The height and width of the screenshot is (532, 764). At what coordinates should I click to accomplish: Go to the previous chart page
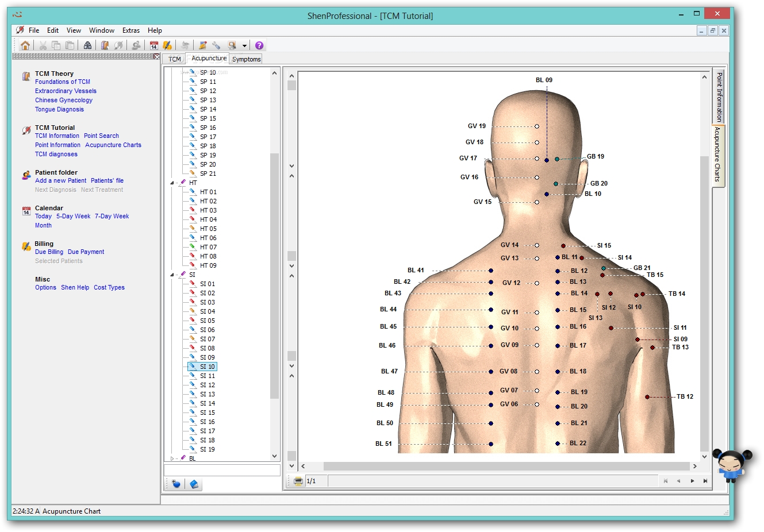tap(678, 481)
